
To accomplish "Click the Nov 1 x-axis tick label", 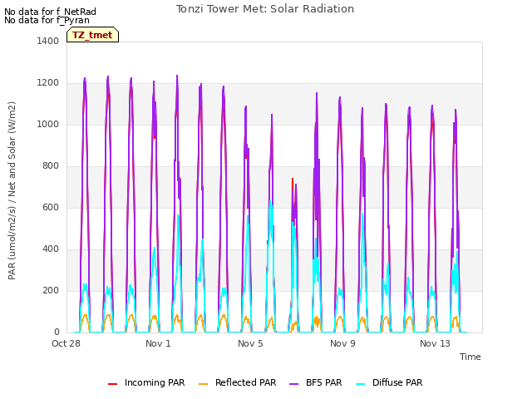I will point(158,343).
